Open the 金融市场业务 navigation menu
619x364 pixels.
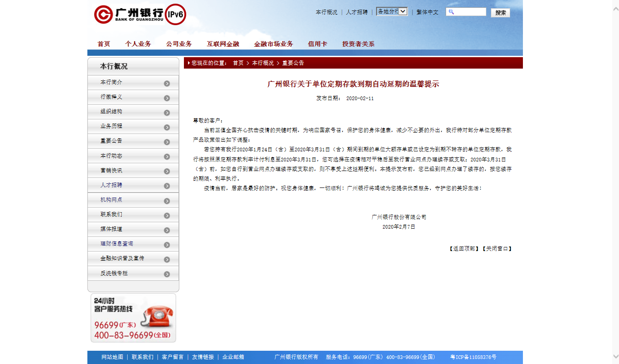(x=274, y=44)
